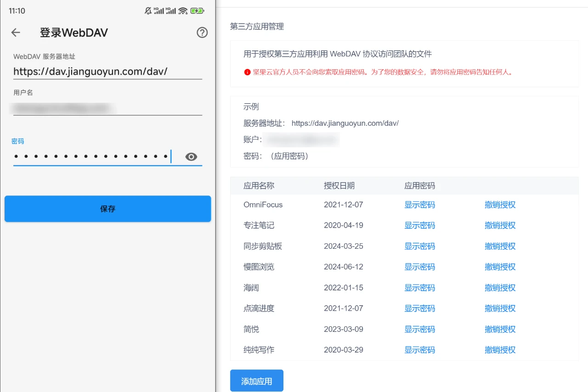Screen dimensions: 588x392
Task: Select the 海阔 app name
Action: tap(251, 288)
